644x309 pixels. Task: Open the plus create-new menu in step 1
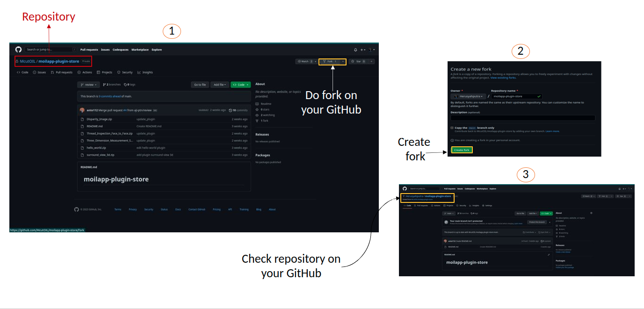coord(362,50)
